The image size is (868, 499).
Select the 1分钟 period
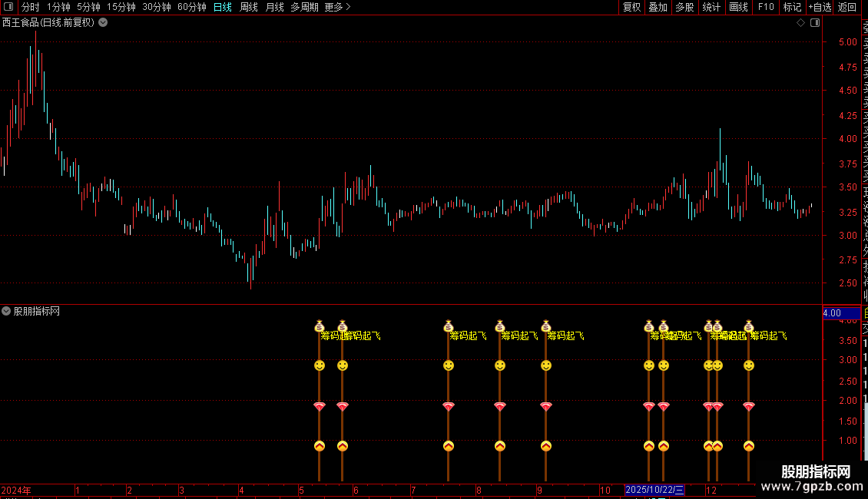click(x=58, y=7)
